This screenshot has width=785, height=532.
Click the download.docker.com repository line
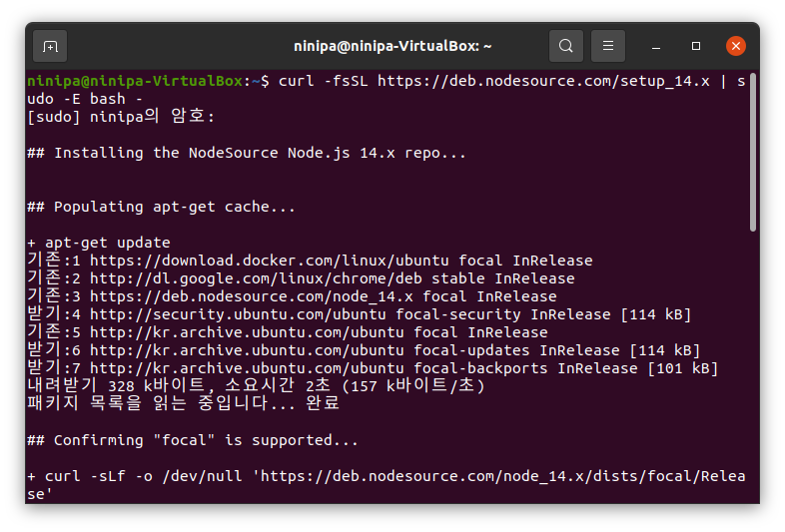pos(310,261)
